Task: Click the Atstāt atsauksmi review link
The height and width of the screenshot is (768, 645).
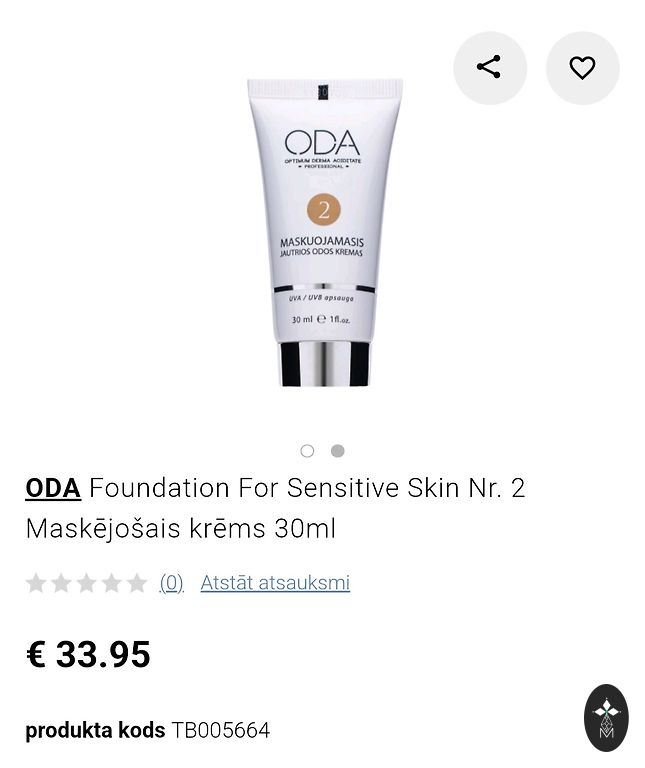Action: click(275, 583)
